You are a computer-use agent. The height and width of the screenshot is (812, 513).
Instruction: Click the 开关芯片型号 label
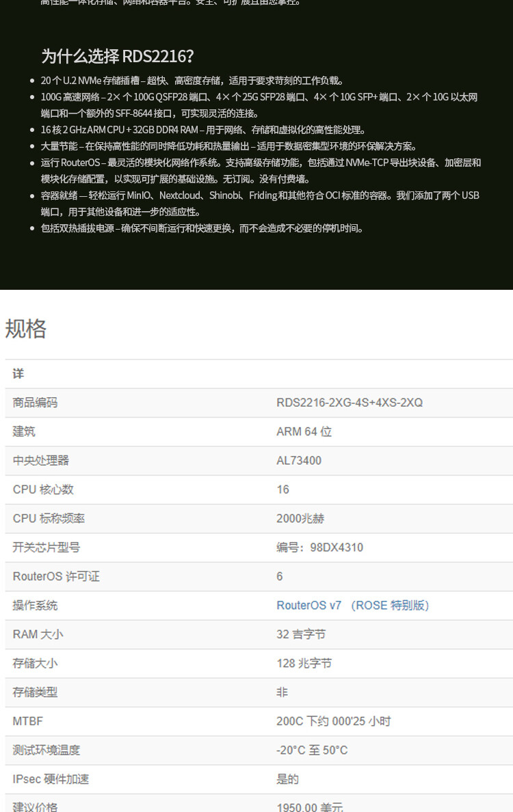click(46, 547)
